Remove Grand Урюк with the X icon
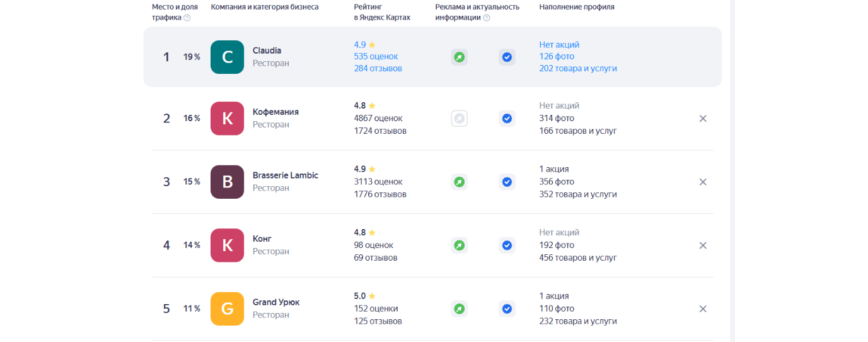 point(703,309)
